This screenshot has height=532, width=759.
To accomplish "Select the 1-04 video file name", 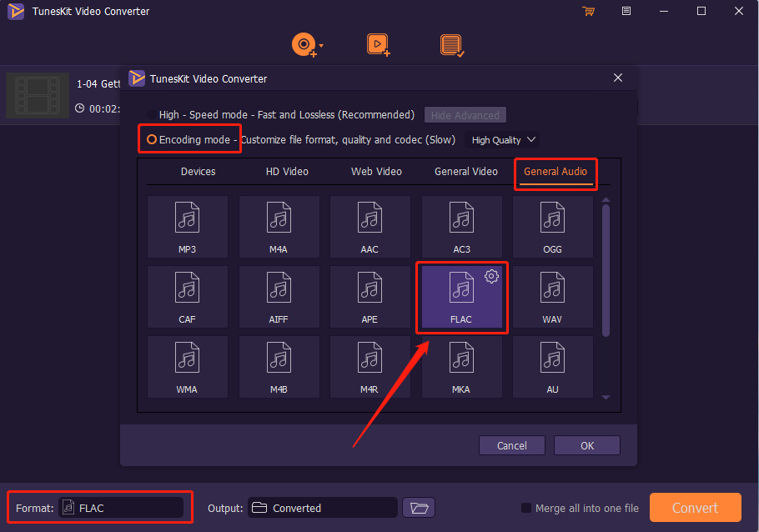I will (x=98, y=83).
